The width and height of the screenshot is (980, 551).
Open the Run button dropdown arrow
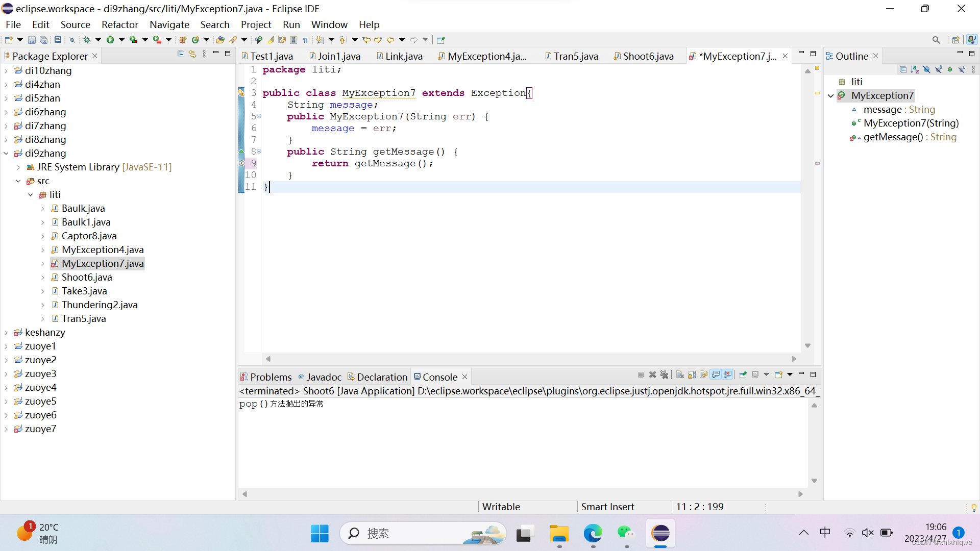click(x=121, y=40)
